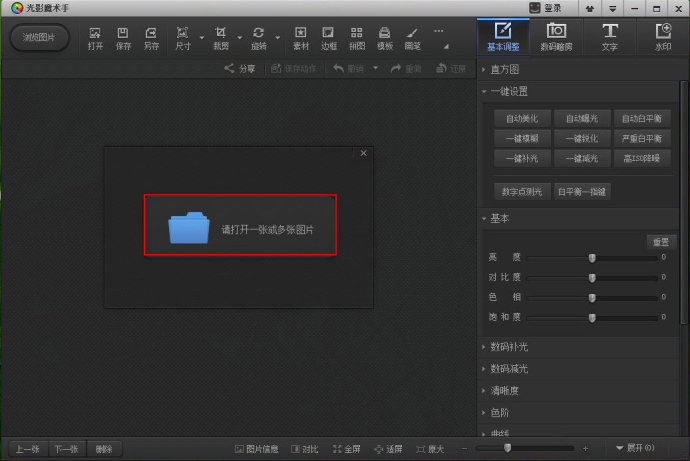Click the 打开 (Open) toolbar icon
690x461 pixels.
point(95,38)
